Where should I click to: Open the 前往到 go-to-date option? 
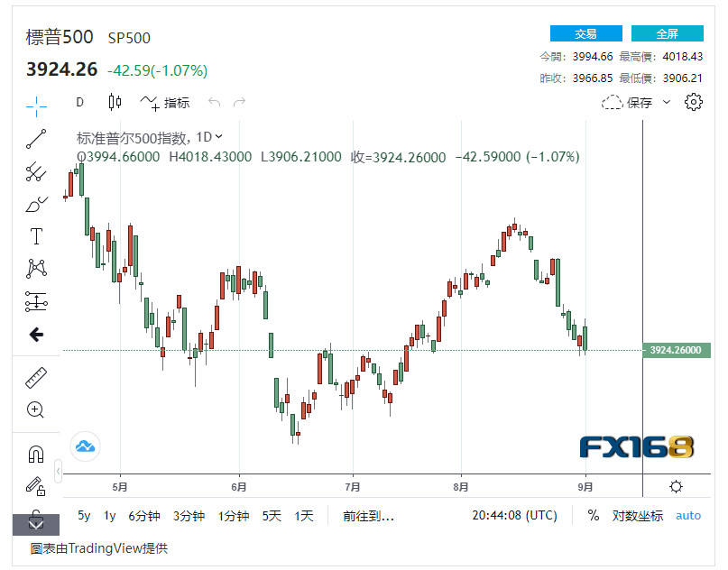tap(368, 516)
